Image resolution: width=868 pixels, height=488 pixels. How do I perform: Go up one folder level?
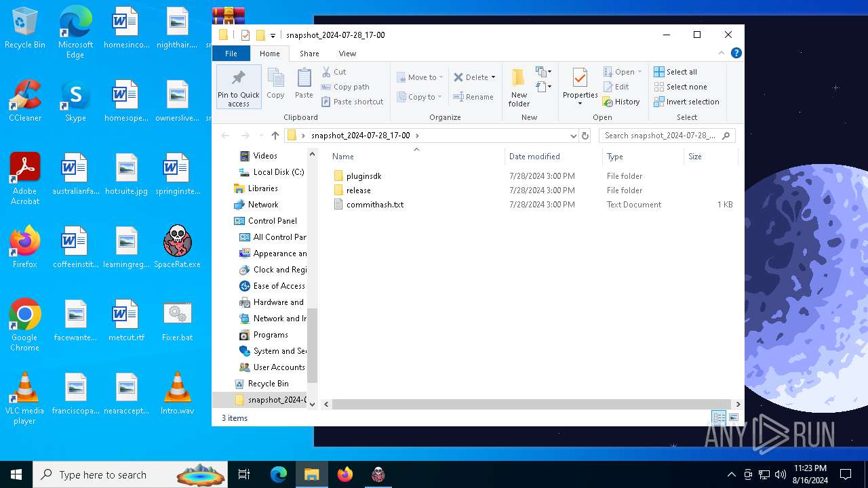275,136
